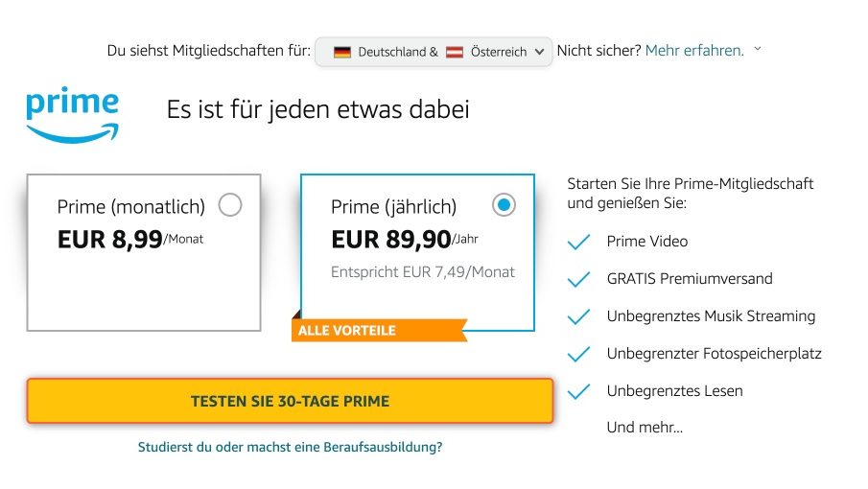Viewport: 868px width, 489px height.
Task: Click the Und mehr... text
Action: (645, 428)
